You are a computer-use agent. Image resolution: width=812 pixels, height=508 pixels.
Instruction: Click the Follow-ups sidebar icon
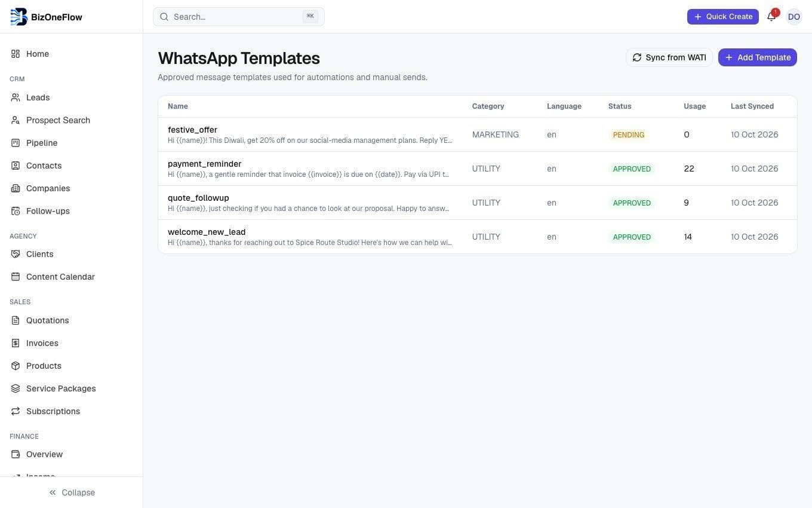pos(16,211)
